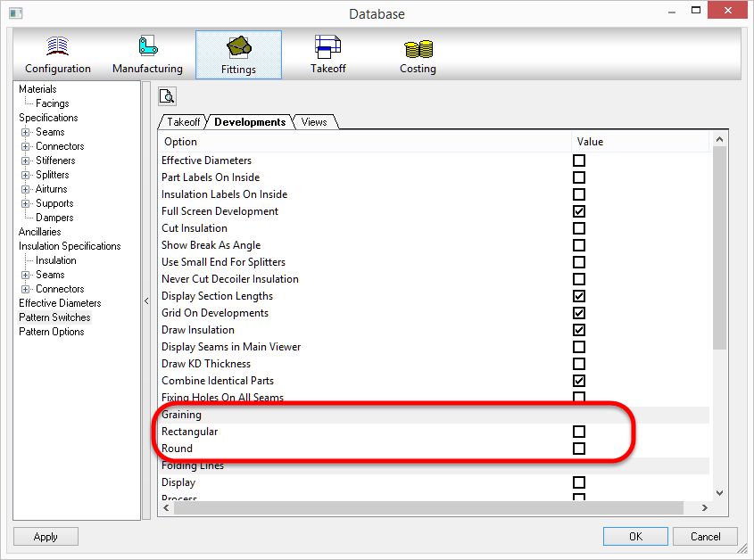Click the Apply button
754x560 pixels.
pos(46,536)
